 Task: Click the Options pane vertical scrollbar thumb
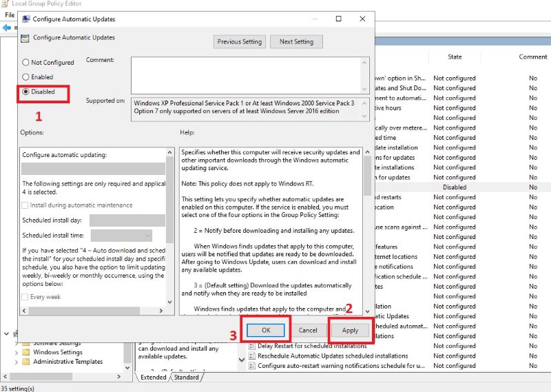point(169,200)
